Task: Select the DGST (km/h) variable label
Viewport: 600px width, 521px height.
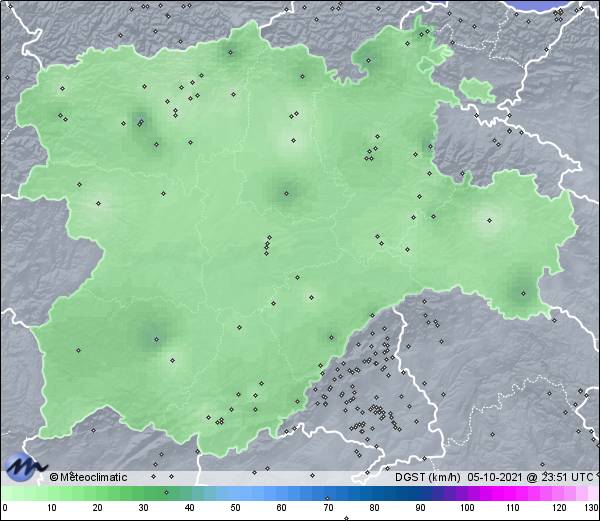Action: [427, 477]
